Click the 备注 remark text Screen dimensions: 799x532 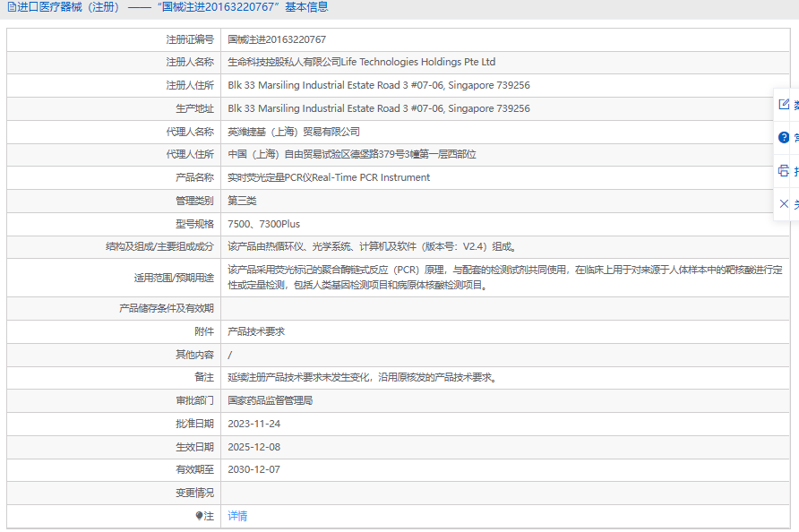(362, 378)
